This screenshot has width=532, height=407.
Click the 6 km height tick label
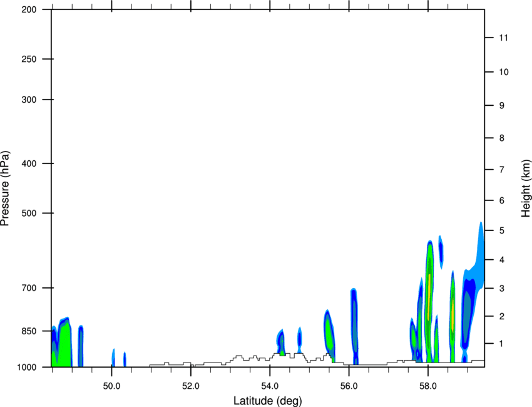point(502,200)
